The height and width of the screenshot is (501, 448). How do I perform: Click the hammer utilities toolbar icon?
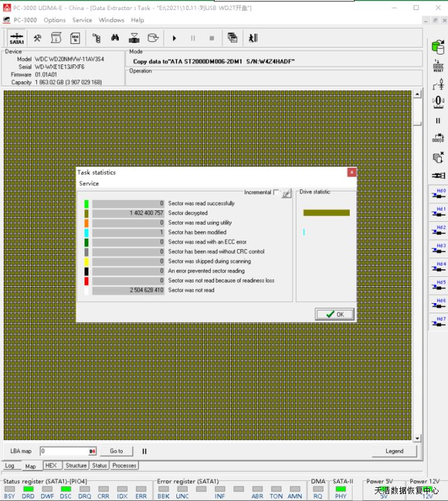click(38, 38)
